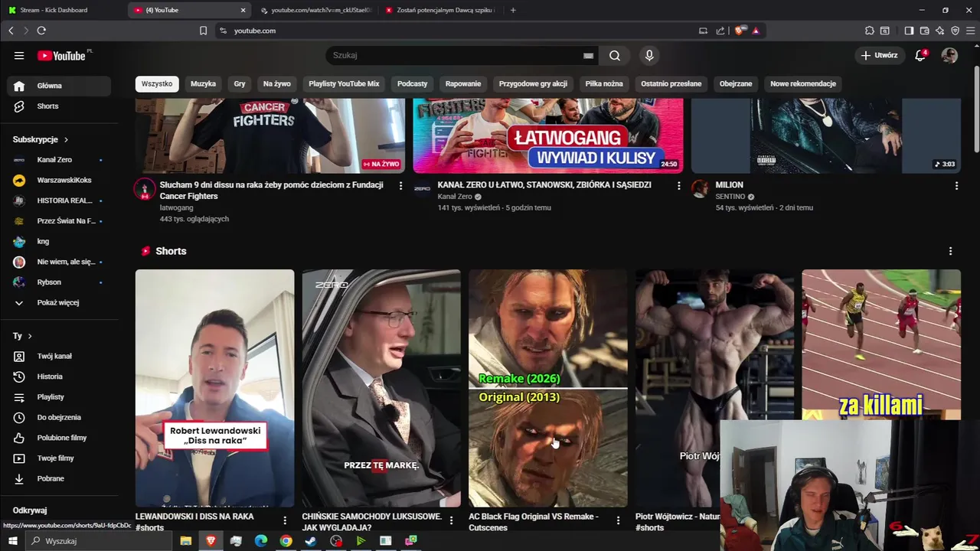
Task: Open Steam from the taskbar
Action: coord(310,541)
